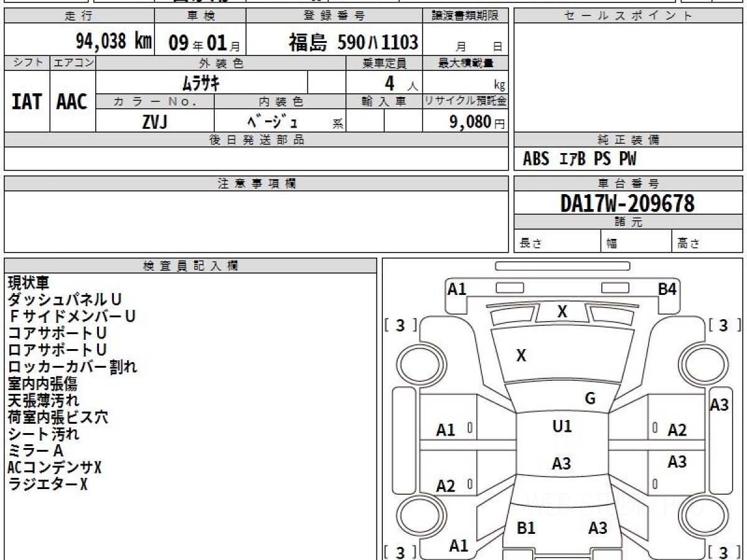Select chassis number DA17W-209678
Viewport: 747px width, 560px height.
627,203
